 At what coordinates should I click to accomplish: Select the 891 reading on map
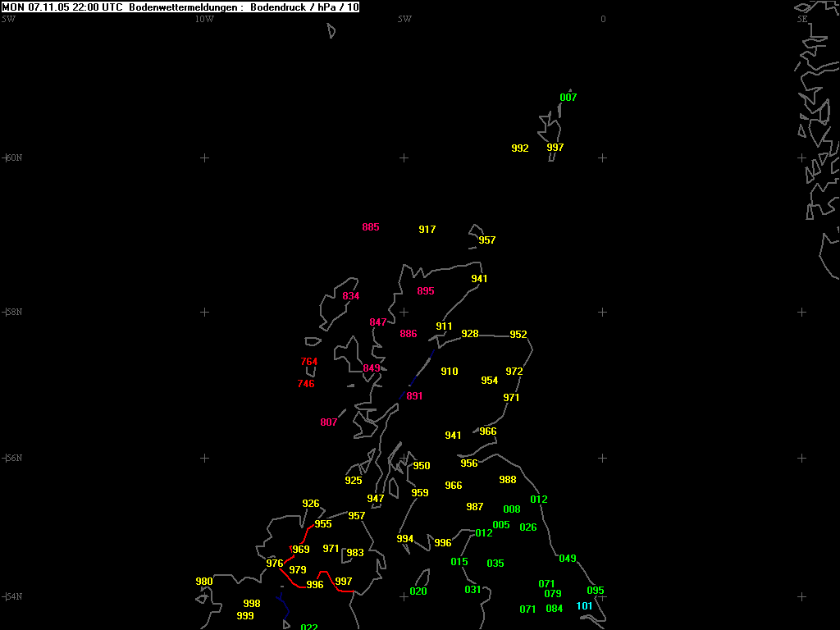(414, 396)
